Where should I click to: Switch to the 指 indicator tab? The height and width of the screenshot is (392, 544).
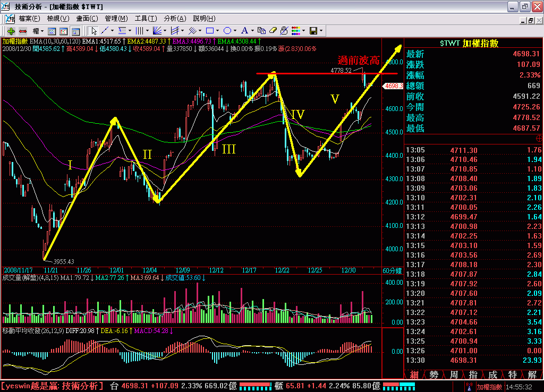click(473, 374)
